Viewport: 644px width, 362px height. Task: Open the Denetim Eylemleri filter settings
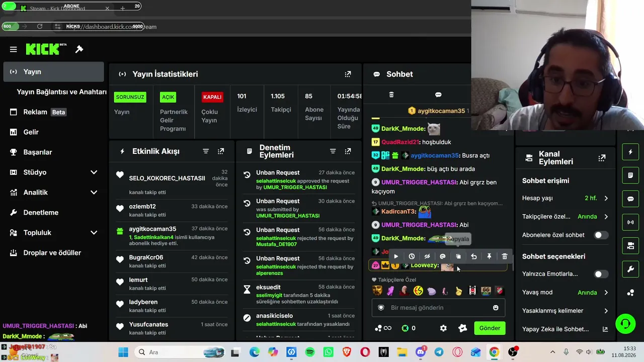[333, 151]
